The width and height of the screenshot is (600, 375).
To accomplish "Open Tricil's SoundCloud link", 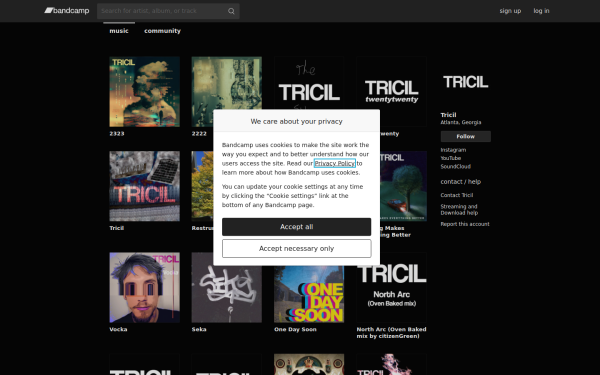I will click(x=455, y=166).
